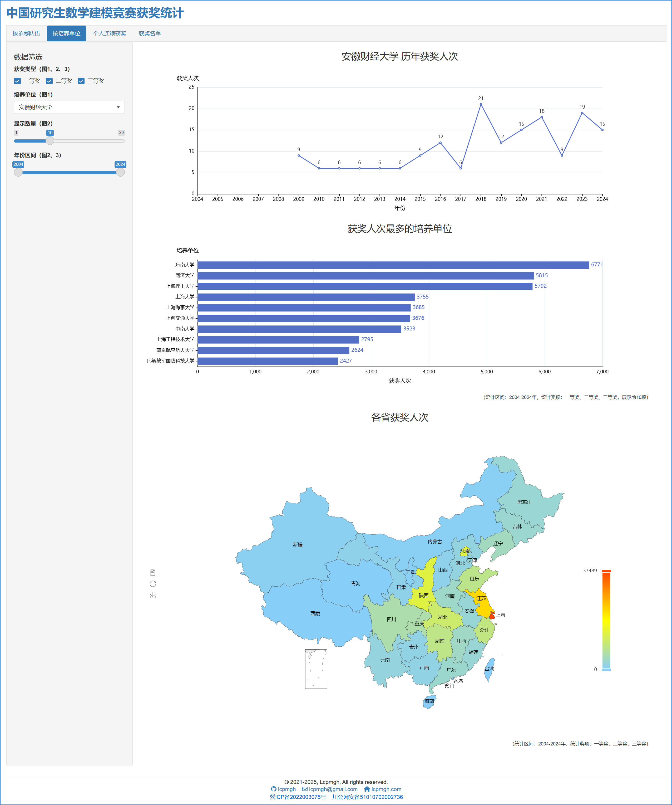Click the save-as-image download icon

click(x=153, y=595)
